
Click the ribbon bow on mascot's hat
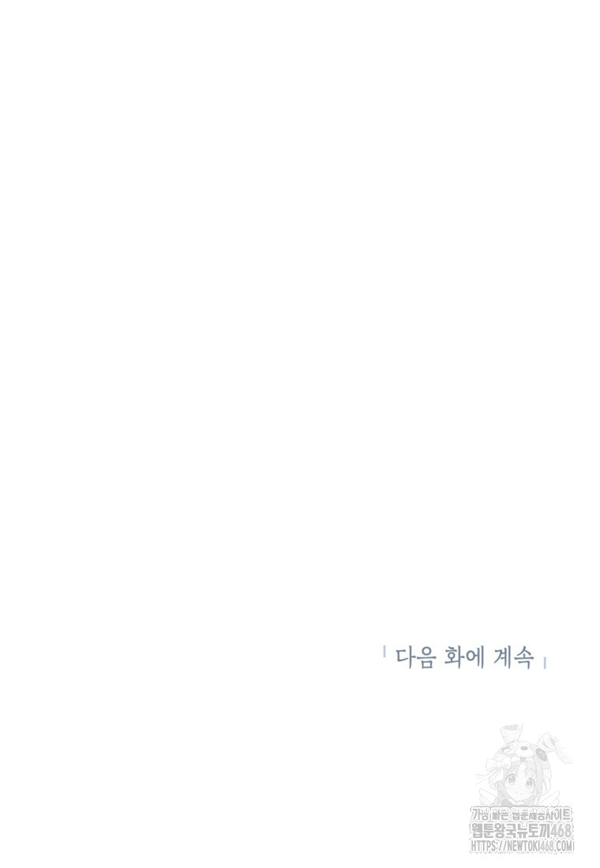click(498, 765)
